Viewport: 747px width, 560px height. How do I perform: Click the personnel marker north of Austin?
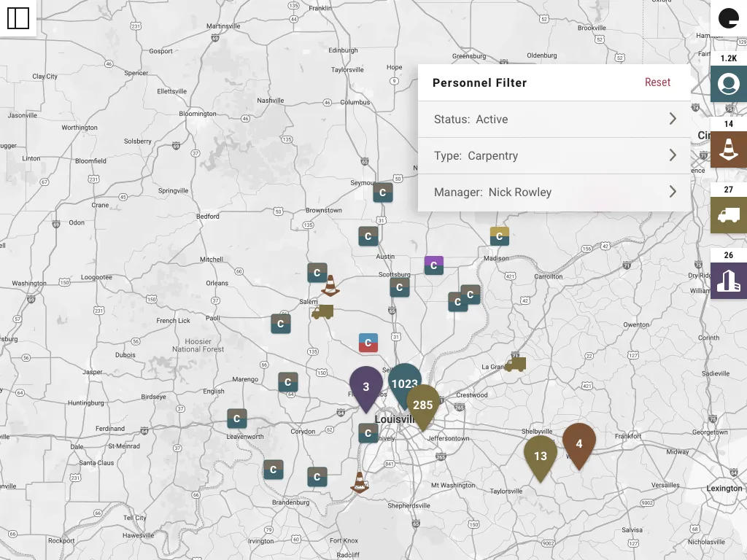[368, 236]
